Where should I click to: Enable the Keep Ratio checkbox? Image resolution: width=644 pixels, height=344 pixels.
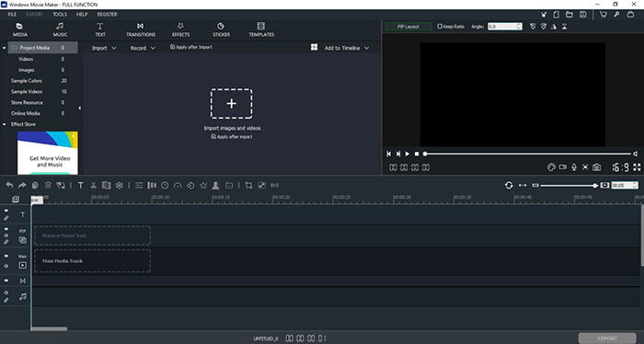pos(440,27)
